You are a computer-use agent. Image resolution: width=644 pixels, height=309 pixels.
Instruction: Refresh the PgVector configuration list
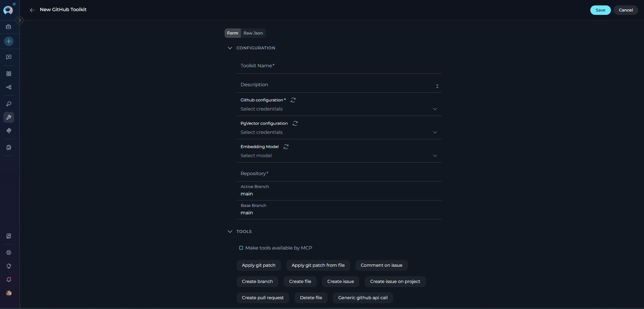295,123
